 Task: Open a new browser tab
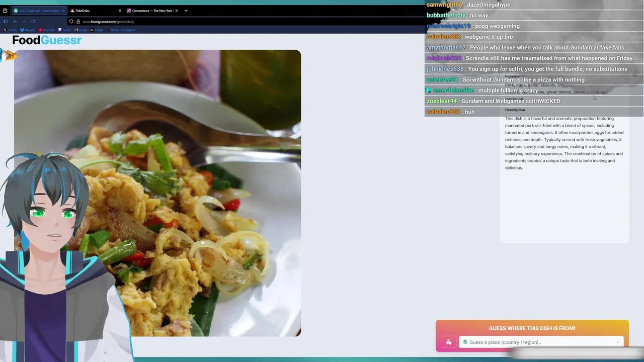click(x=186, y=11)
